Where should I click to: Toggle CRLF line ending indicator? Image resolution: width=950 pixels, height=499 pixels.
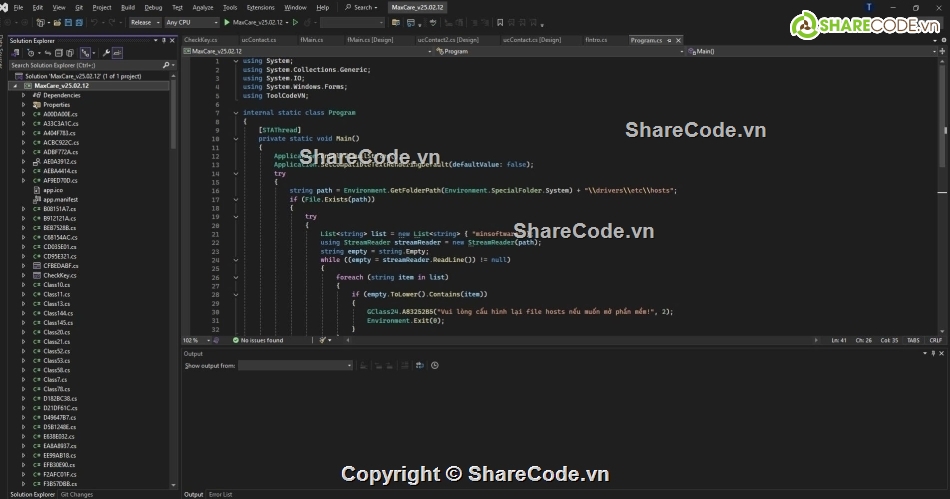tap(935, 340)
